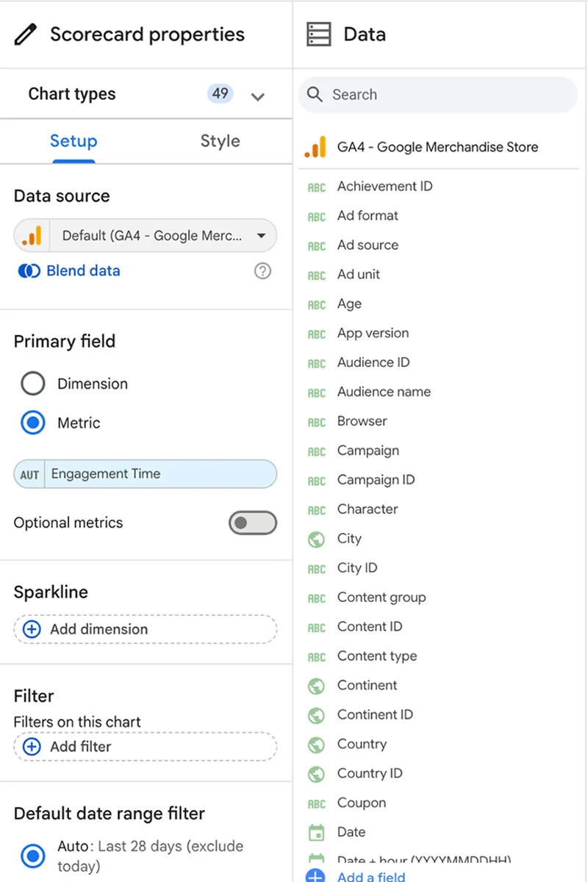This screenshot has width=588, height=882.
Task: Open the Chart types dropdown
Action: click(x=257, y=96)
